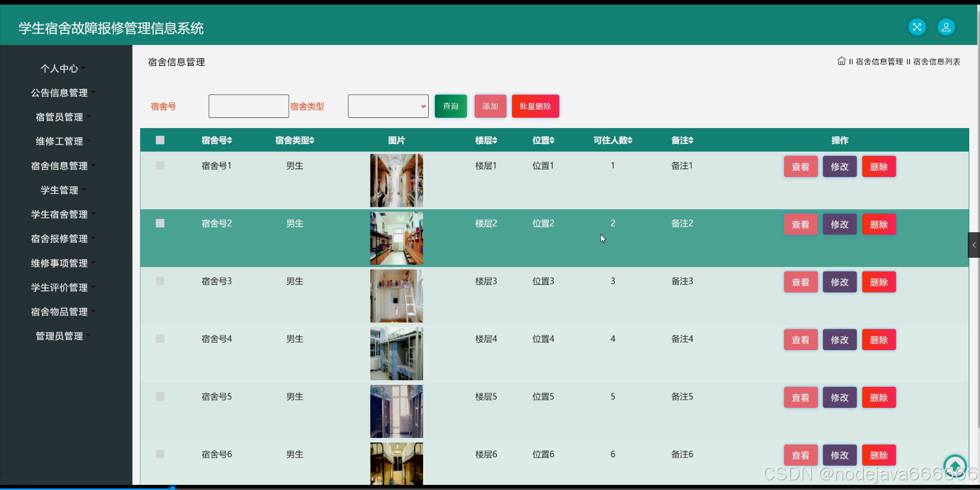Image resolution: width=980 pixels, height=490 pixels.
Task: Open the dorm photo thumbnail for 宿舍号1
Action: pos(397,180)
